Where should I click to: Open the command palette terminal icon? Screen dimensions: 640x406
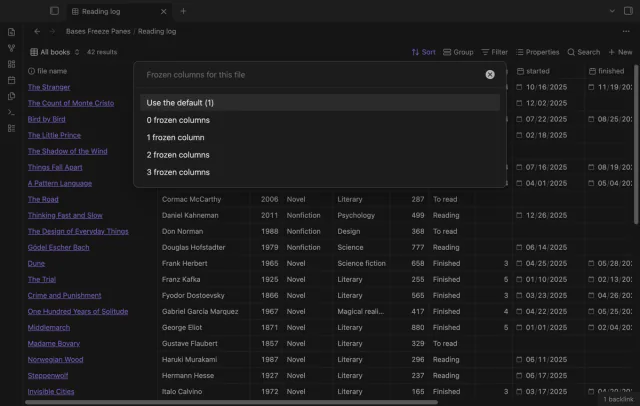click(x=11, y=112)
